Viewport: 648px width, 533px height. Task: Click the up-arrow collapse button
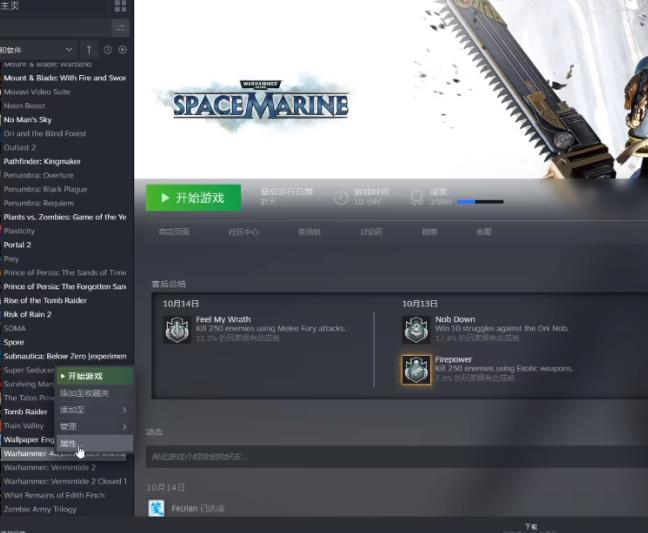point(88,50)
